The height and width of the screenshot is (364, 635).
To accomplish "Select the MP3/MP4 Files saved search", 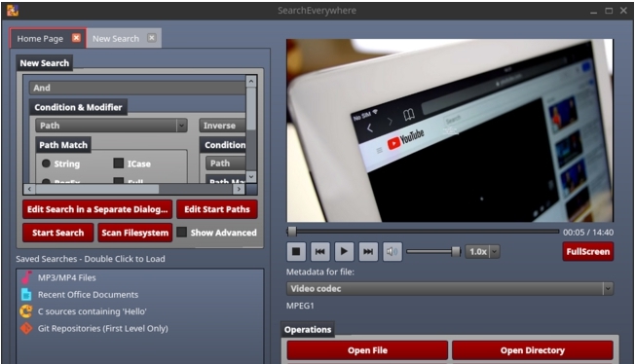I will tap(67, 277).
